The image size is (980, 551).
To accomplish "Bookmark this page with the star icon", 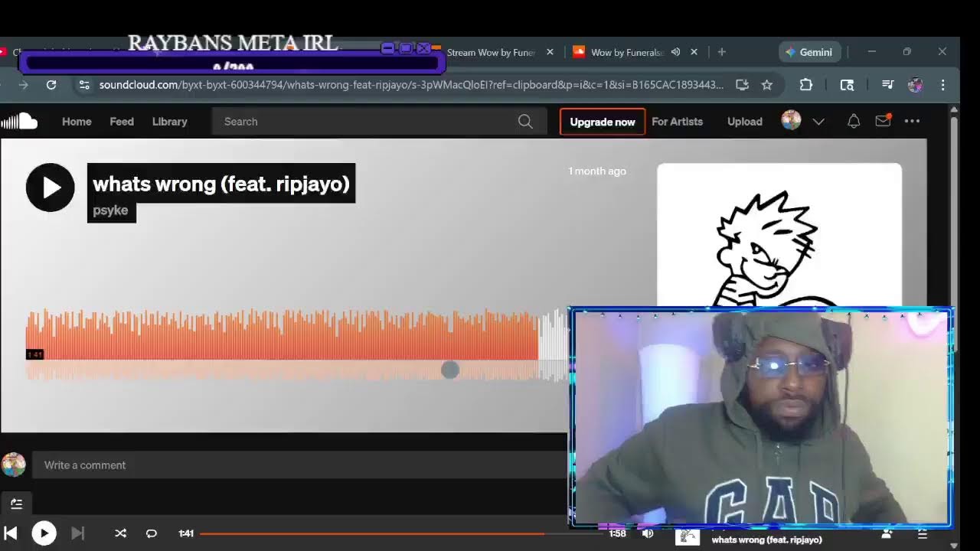I will pyautogui.click(x=767, y=85).
